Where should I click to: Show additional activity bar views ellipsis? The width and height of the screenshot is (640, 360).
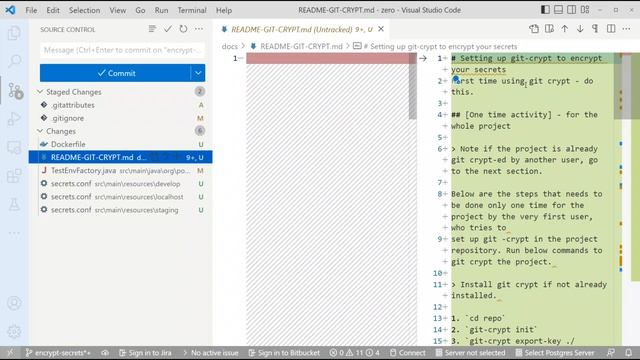click(x=14, y=233)
